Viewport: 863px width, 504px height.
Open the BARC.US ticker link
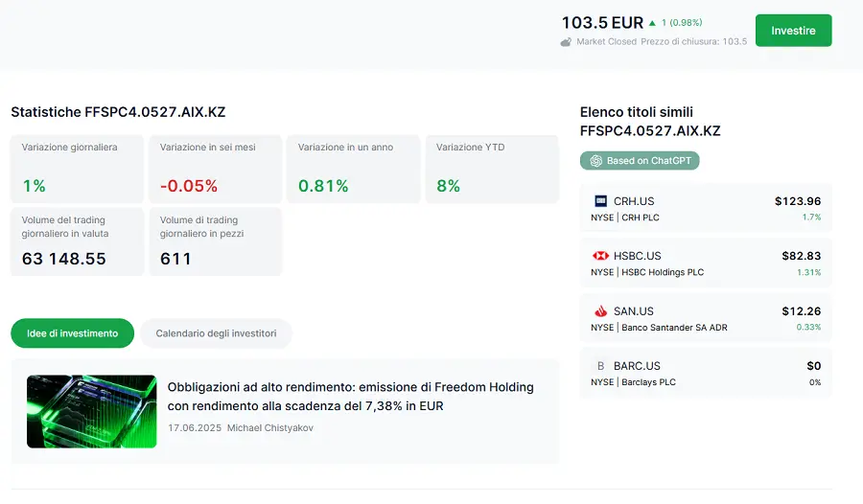[x=637, y=366]
